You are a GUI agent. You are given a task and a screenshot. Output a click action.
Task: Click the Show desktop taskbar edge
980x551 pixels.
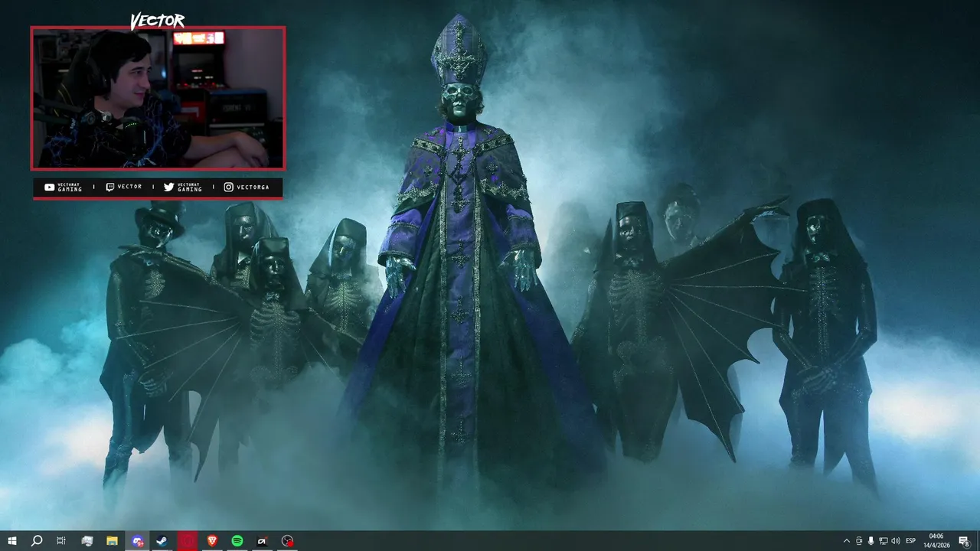click(978, 541)
